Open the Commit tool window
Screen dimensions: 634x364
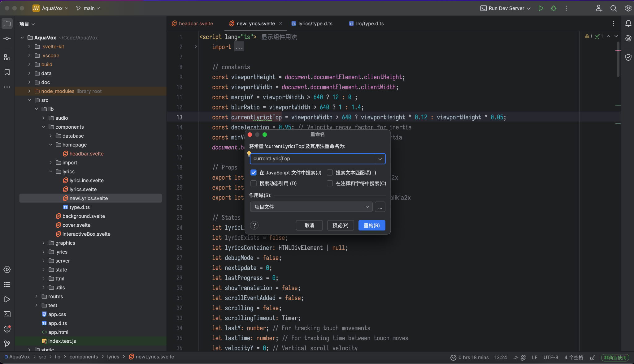pyautogui.click(x=7, y=38)
